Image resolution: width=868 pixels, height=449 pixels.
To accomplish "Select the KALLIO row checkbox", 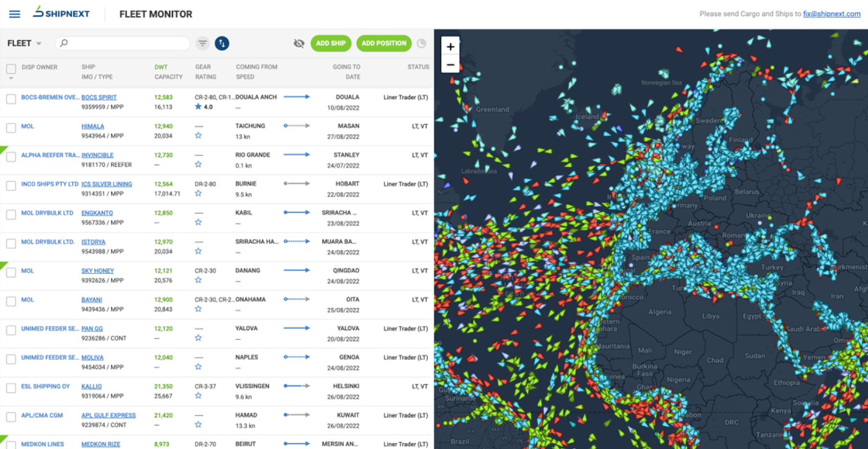I will pos(11,388).
